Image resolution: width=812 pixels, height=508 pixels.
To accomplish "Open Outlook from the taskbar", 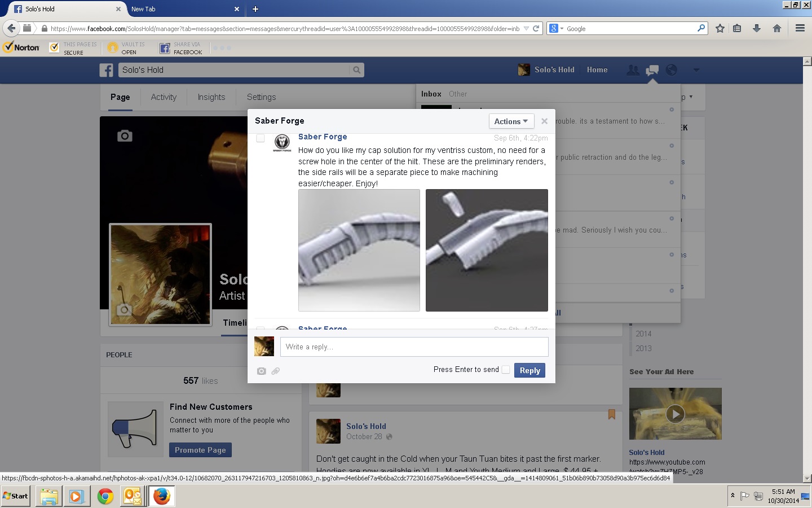I will pos(133,496).
